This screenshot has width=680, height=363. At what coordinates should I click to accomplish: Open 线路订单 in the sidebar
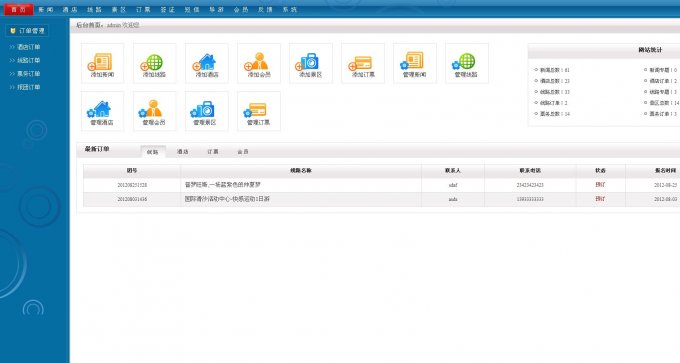[x=29, y=60]
